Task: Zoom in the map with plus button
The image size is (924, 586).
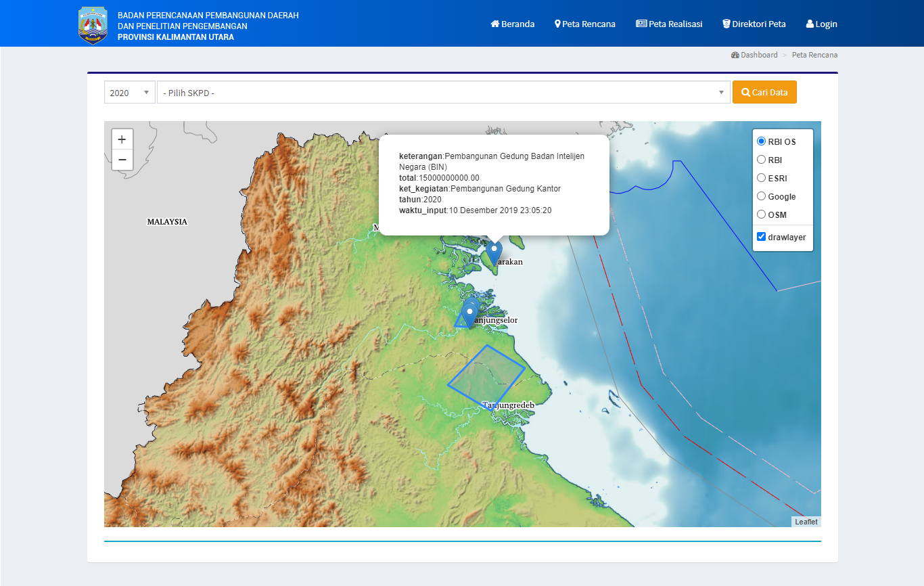Action: tap(122, 139)
